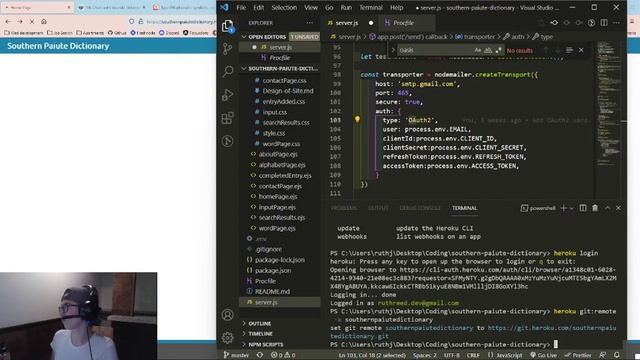640x360 pixels.
Task: Click the master branch in status bar
Action: click(236, 355)
